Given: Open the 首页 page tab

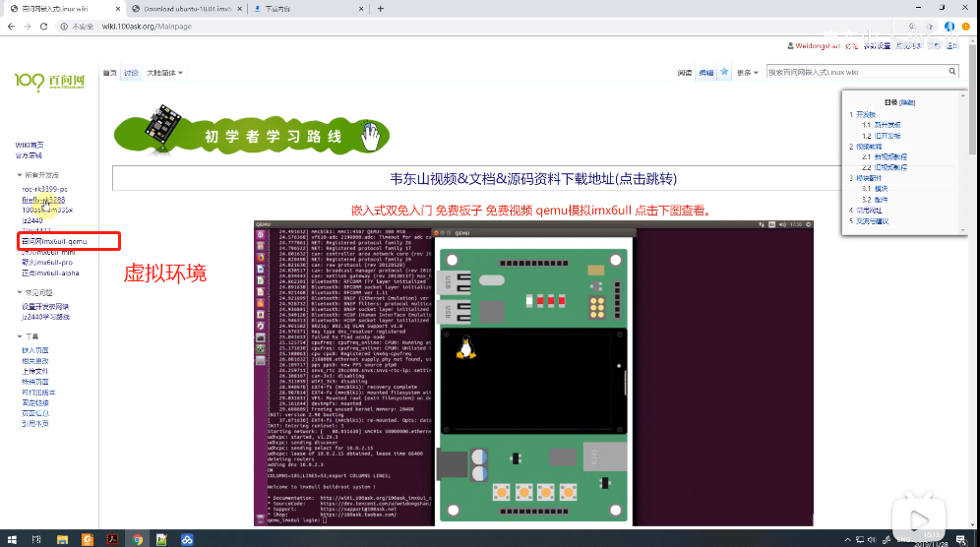Looking at the screenshot, I should tap(110, 73).
